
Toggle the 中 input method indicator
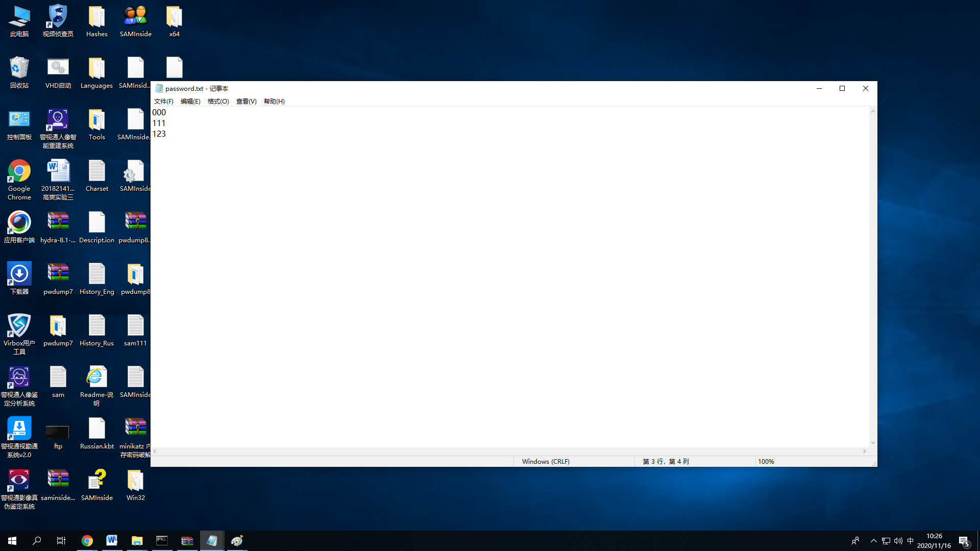910,541
